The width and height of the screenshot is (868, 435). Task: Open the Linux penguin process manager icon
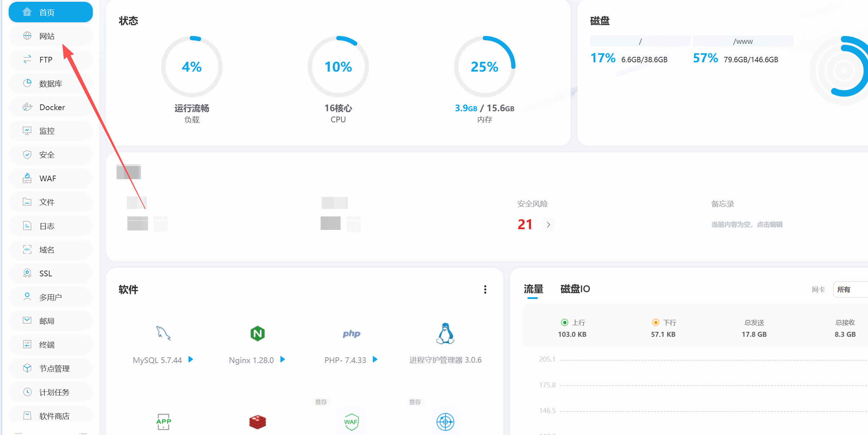(445, 333)
